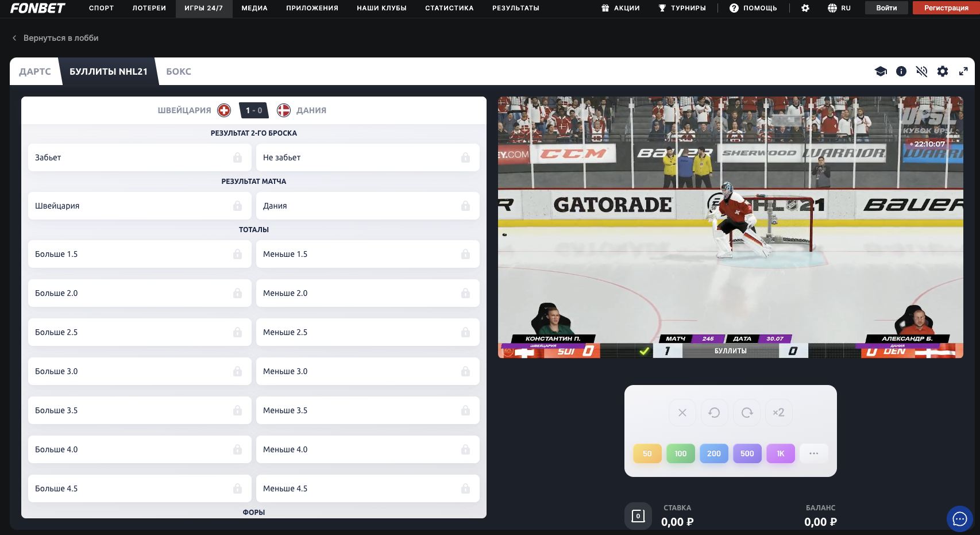Open the bet slip icon near Ставка
Screen dimensions: 980x535
638,516
